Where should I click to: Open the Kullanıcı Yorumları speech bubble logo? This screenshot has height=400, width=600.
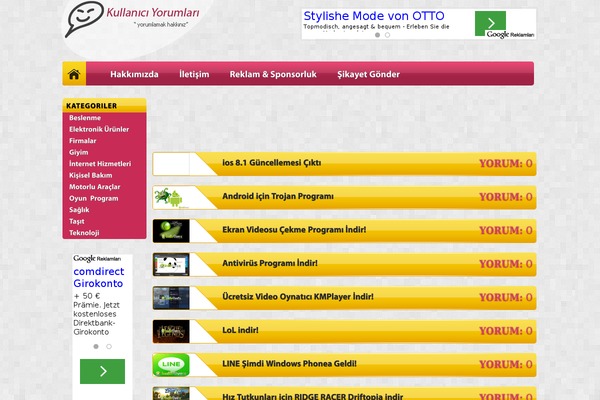(x=85, y=18)
